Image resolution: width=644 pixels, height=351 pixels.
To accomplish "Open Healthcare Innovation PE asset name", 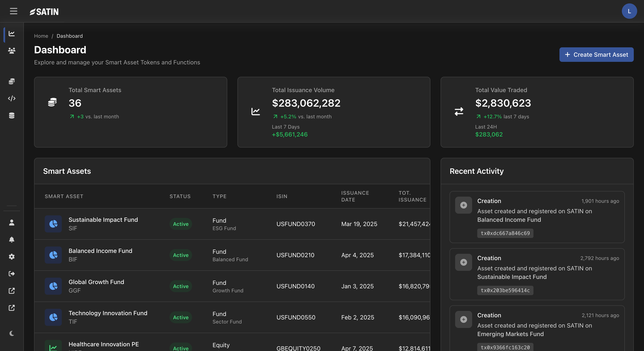I will click(x=103, y=344).
